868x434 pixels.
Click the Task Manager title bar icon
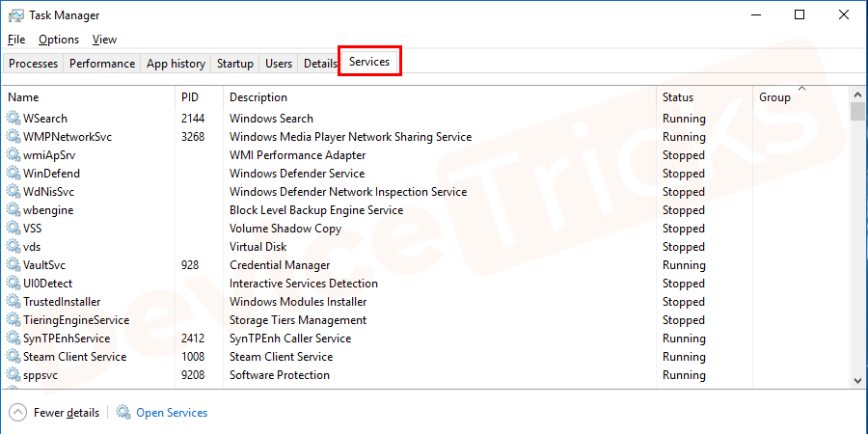[x=16, y=14]
